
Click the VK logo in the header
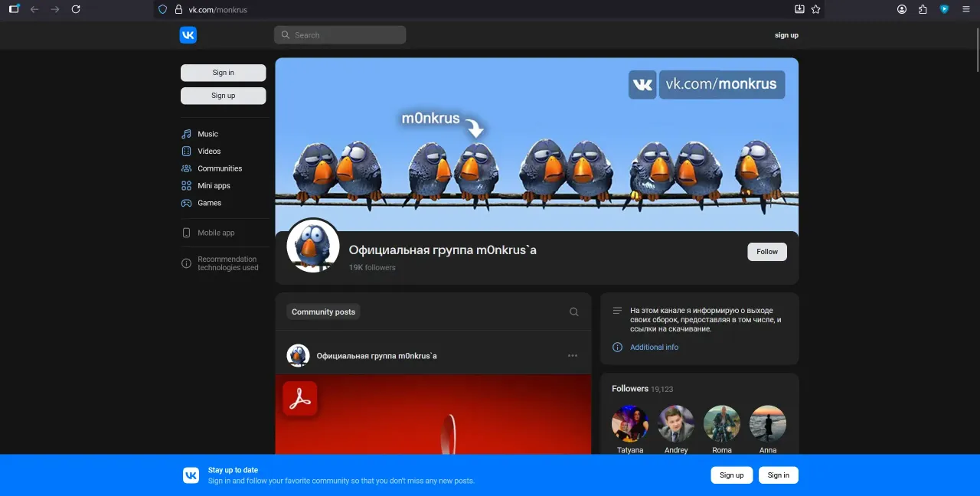188,35
